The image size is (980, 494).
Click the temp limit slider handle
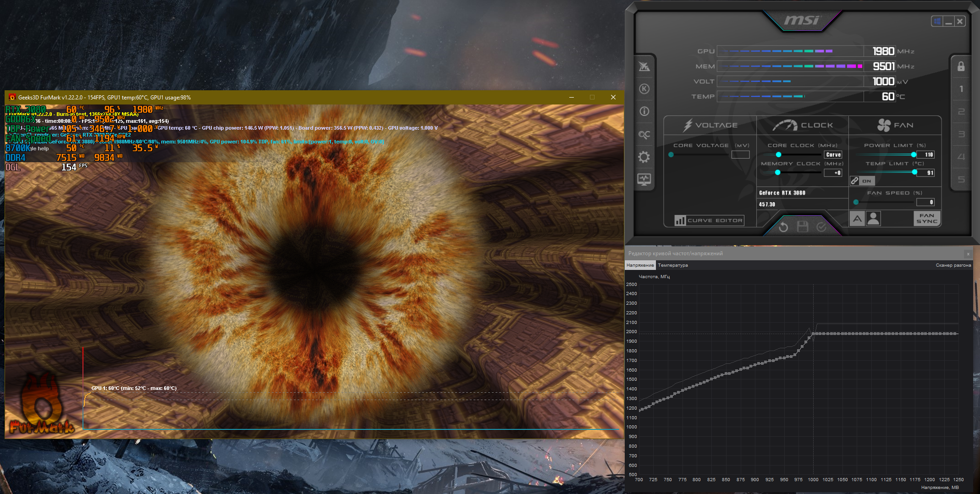click(914, 173)
